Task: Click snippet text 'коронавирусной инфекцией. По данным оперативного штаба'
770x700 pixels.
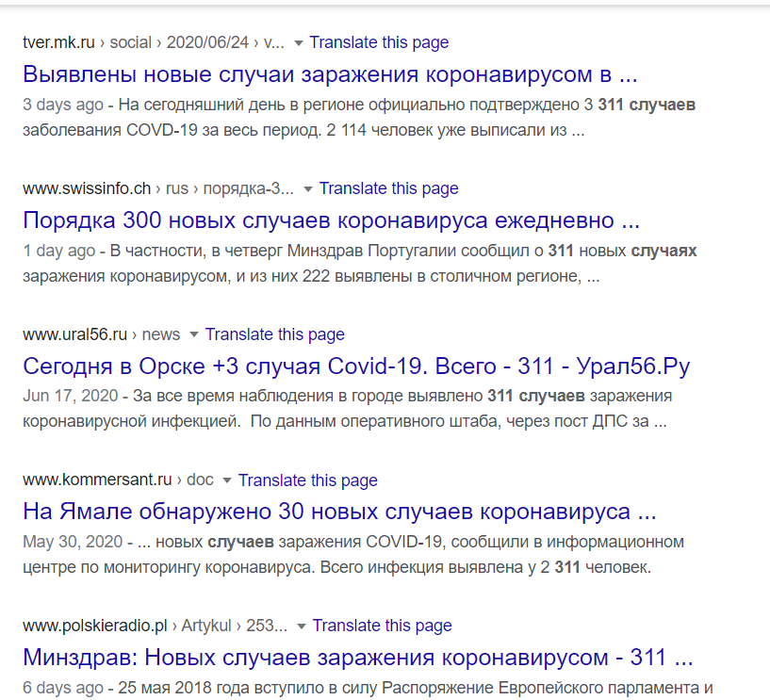Action: 261,422
